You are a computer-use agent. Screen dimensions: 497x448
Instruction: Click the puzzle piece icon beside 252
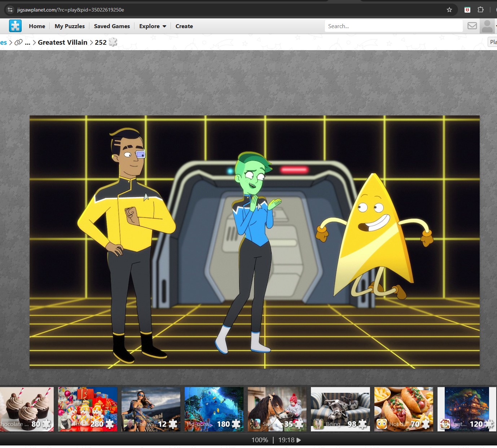(113, 42)
